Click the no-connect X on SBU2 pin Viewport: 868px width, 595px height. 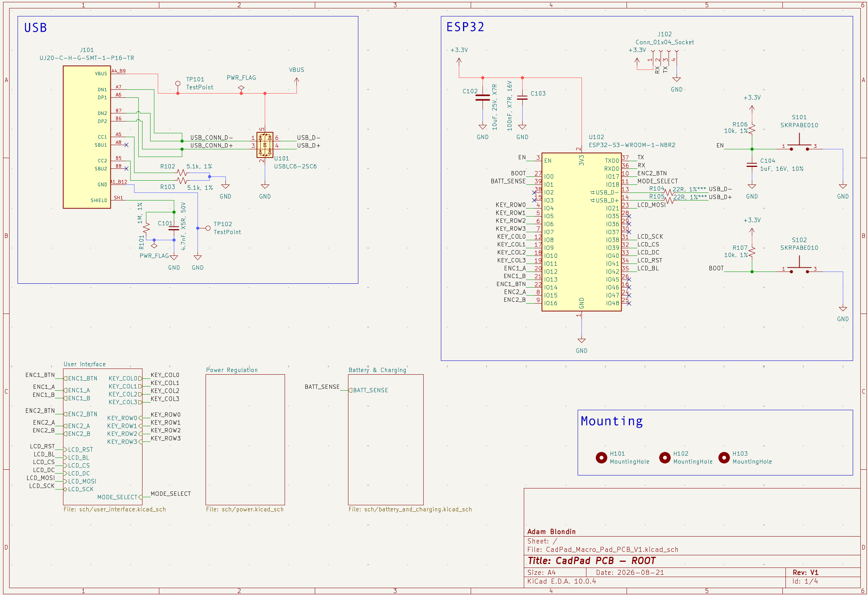pos(126,168)
